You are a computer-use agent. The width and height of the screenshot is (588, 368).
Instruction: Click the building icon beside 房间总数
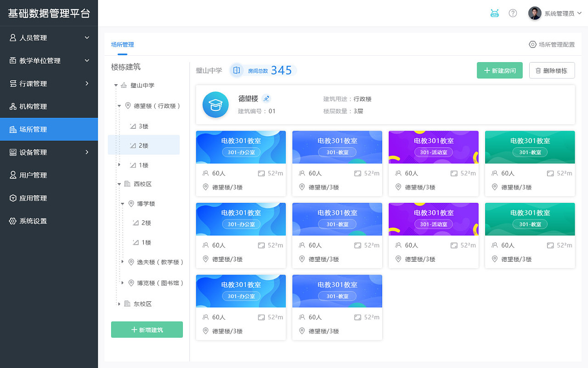click(x=236, y=70)
